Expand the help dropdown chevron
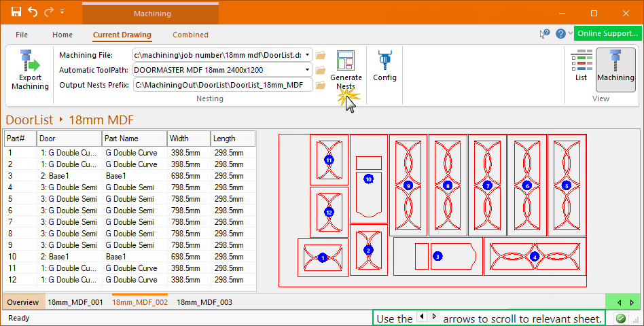The image size is (644, 326). 571,34
